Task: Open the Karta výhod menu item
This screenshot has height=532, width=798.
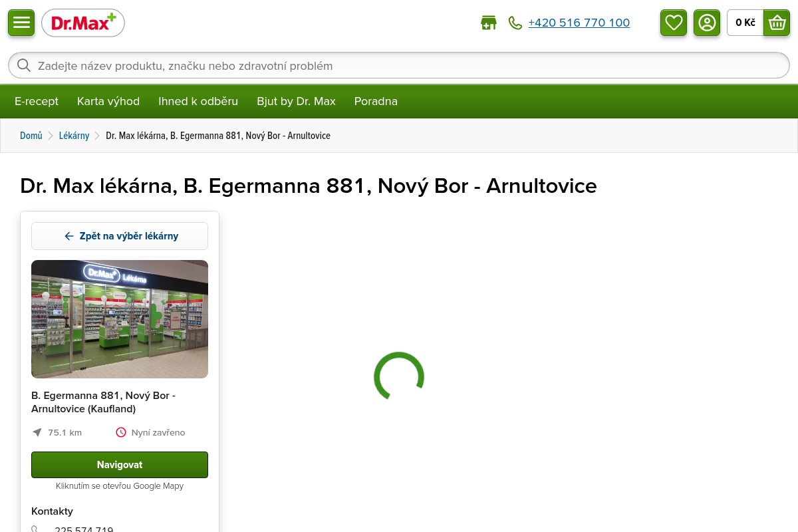Action: tap(108, 101)
